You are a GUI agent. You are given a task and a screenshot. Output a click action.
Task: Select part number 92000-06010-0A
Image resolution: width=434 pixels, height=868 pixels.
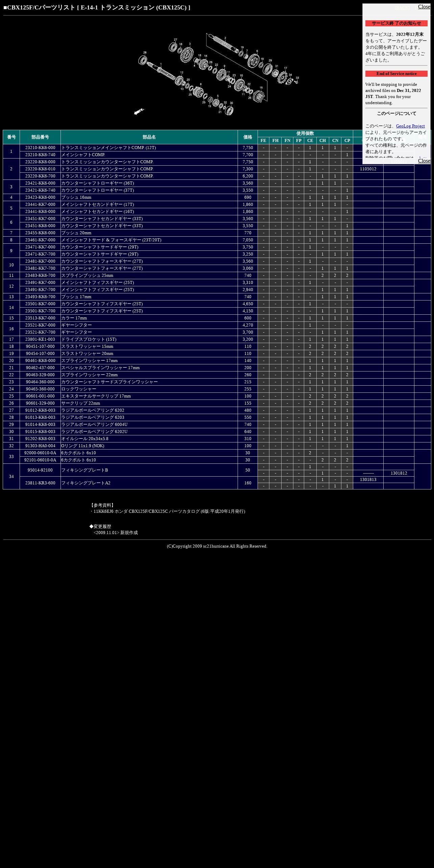[x=40, y=453]
